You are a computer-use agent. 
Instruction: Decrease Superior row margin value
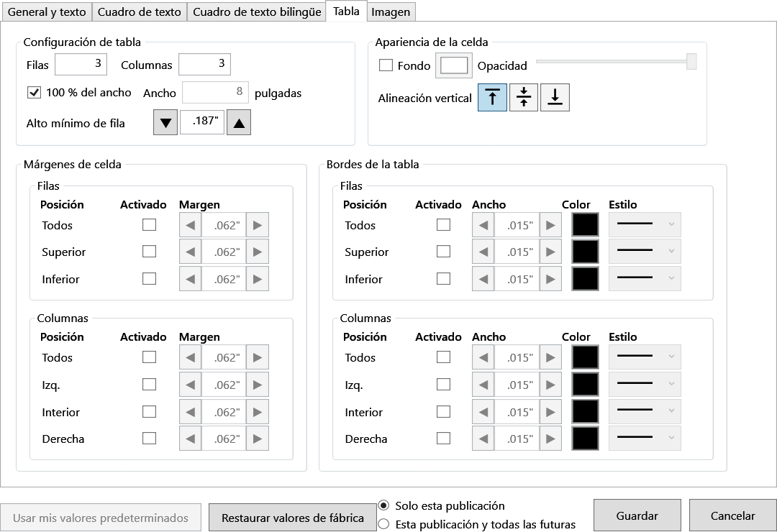pos(190,252)
